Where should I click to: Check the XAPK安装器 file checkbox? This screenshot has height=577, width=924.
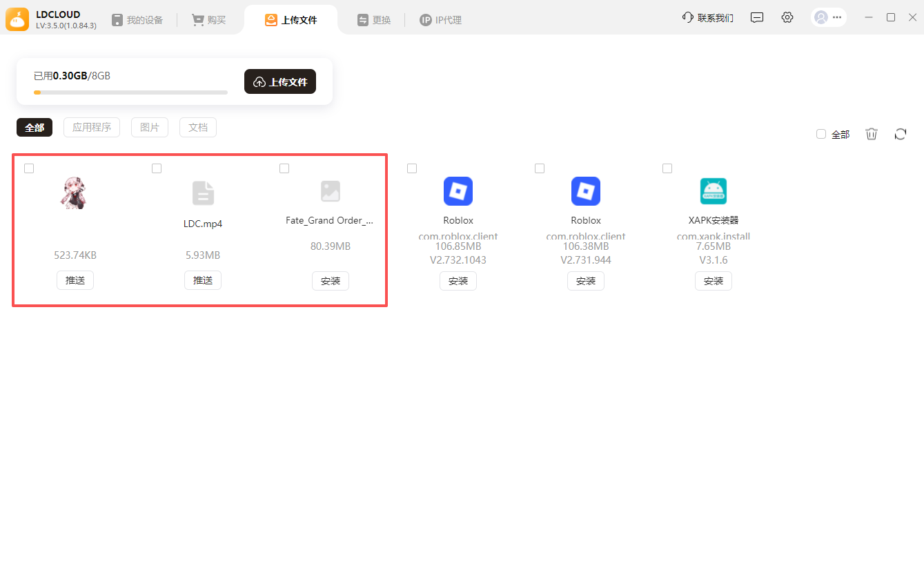click(x=667, y=168)
